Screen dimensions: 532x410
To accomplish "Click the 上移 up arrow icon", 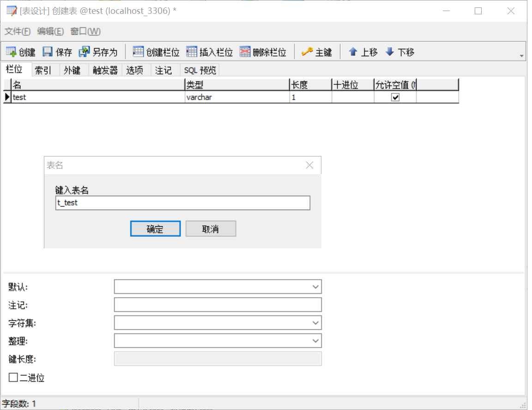I will click(353, 52).
